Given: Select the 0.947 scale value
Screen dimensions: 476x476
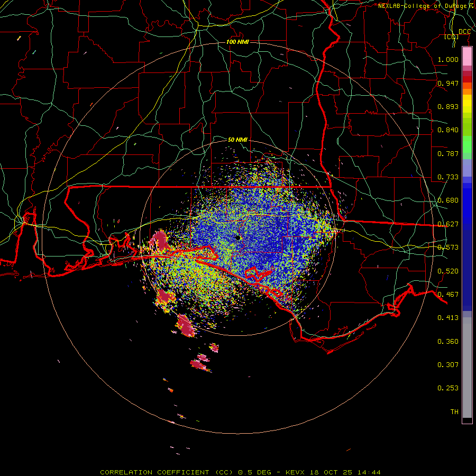Looking at the screenshot, I should 448,83.
